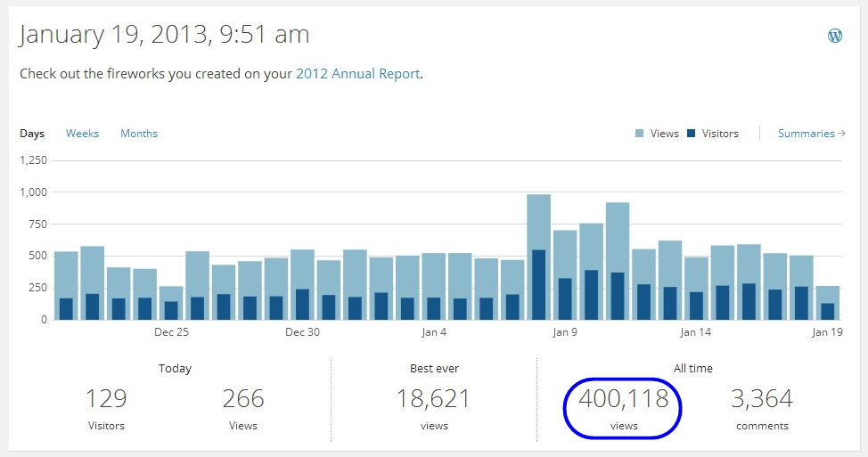Click today's 266 Views count
Screen dimensions: 868x457
[x=242, y=398]
